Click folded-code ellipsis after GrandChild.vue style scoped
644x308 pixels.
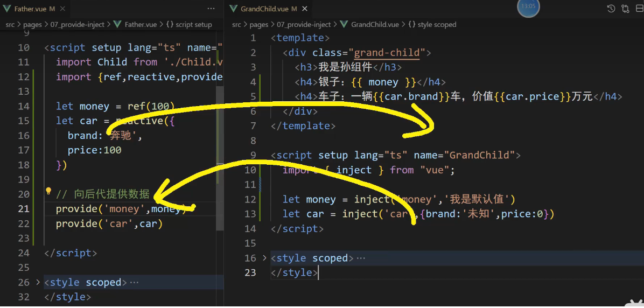361,258
